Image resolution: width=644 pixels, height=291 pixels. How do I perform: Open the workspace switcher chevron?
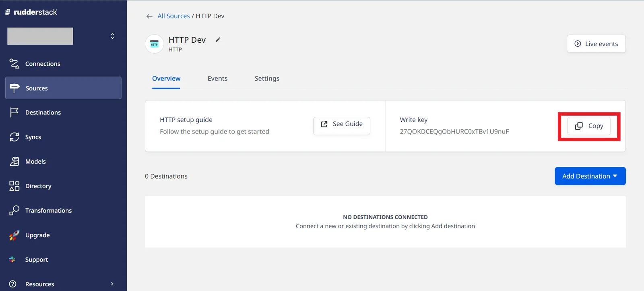112,36
